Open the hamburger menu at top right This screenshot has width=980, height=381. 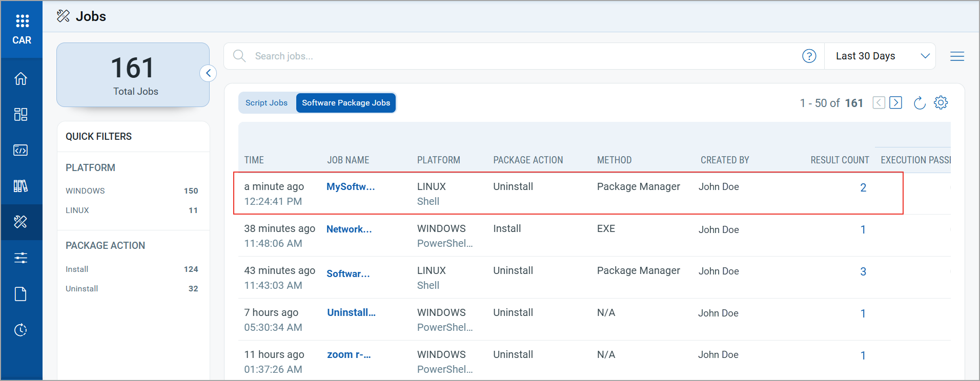[957, 56]
